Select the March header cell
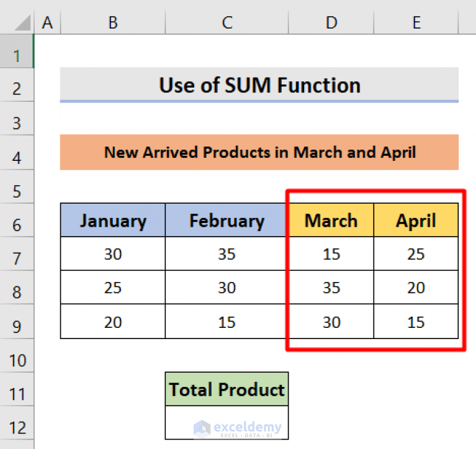476x449 pixels. [331, 220]
